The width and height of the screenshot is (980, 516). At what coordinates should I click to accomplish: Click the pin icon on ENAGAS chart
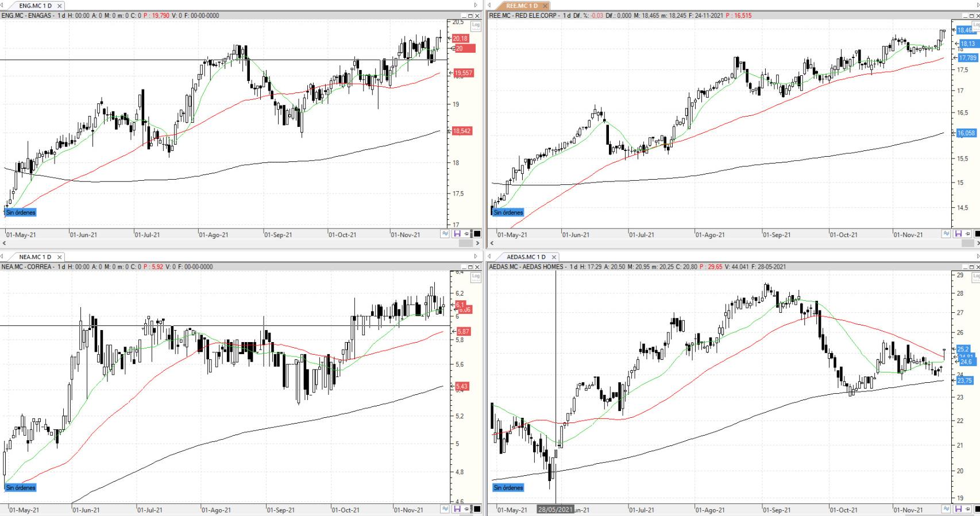466,234
